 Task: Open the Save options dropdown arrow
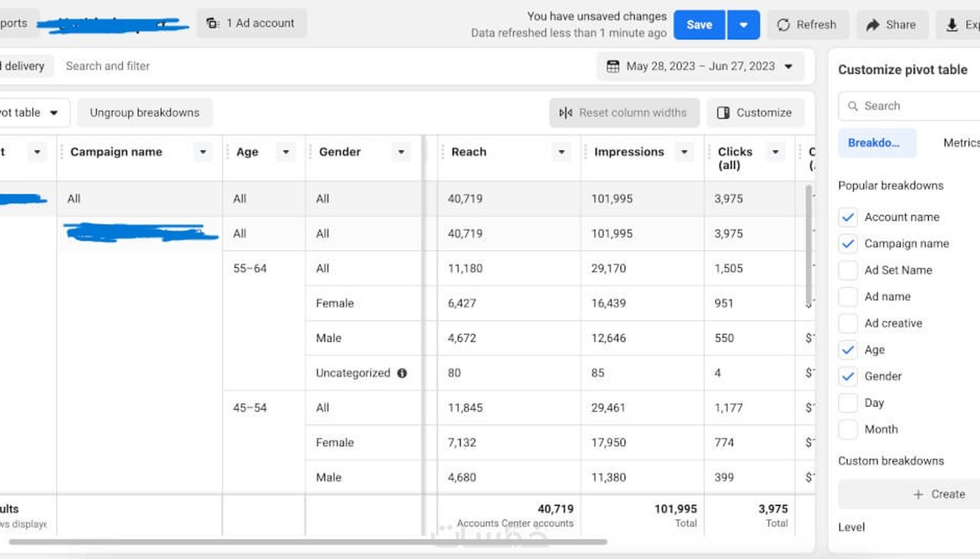click(743, 25)
